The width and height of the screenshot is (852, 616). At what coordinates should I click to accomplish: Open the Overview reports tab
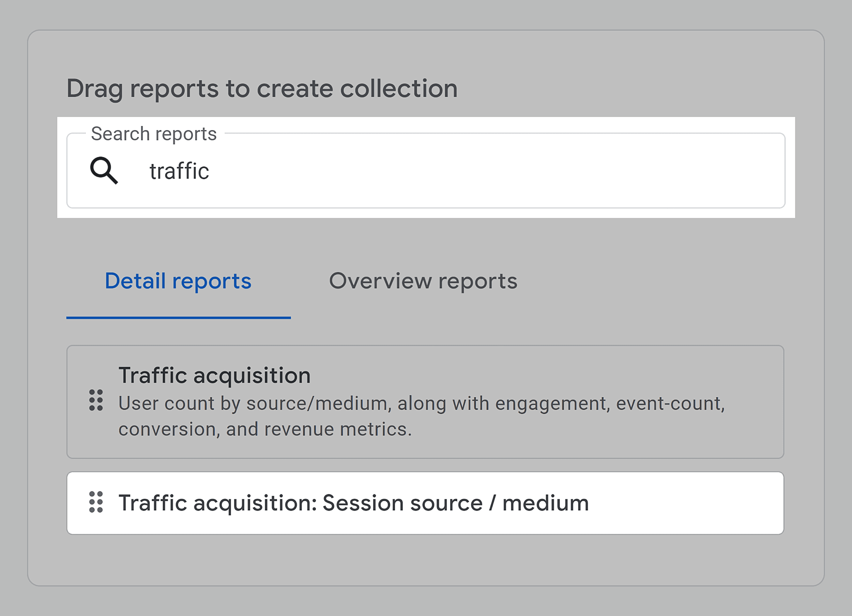click(x=423, y=281)
